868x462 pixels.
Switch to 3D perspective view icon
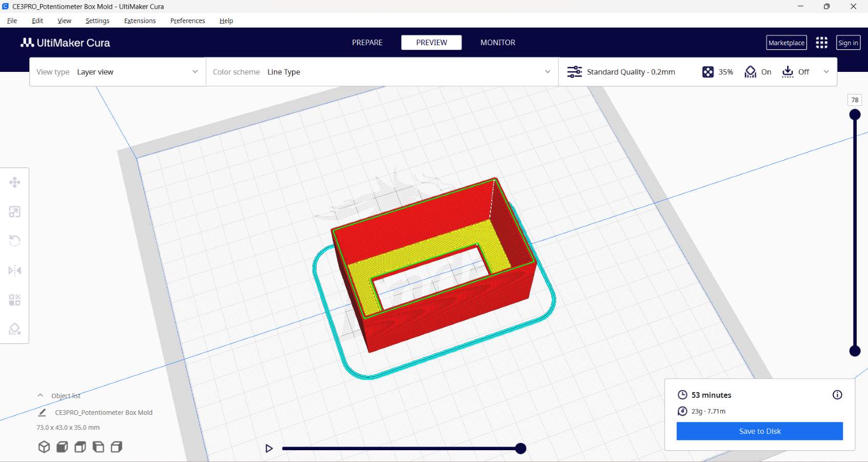pyautogui.click(x=44, y=447)
